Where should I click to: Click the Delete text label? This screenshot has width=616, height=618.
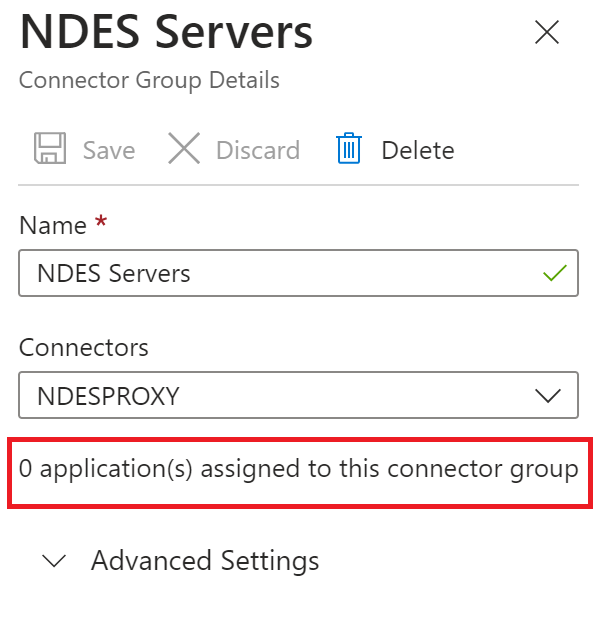coord(418,150)
